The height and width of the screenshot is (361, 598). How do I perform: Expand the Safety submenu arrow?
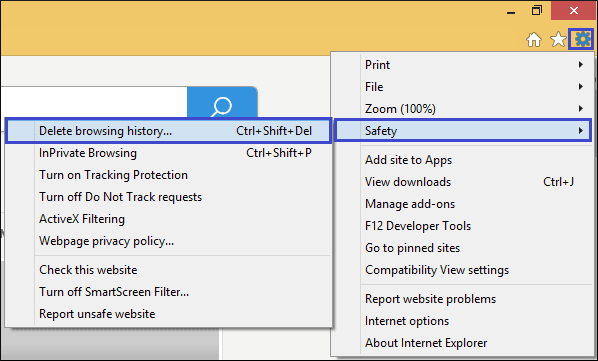[x=580, y=131]
